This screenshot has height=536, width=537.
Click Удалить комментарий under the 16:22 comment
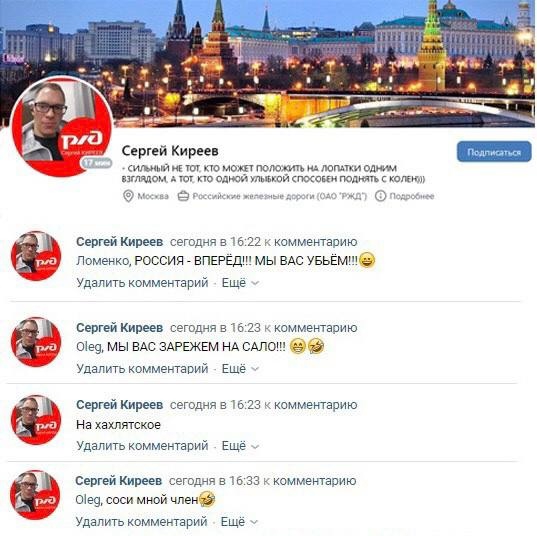pos(142,283)
